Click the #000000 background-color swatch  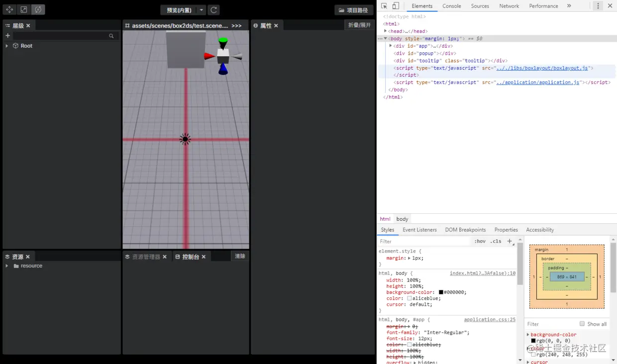click(441, 292)
